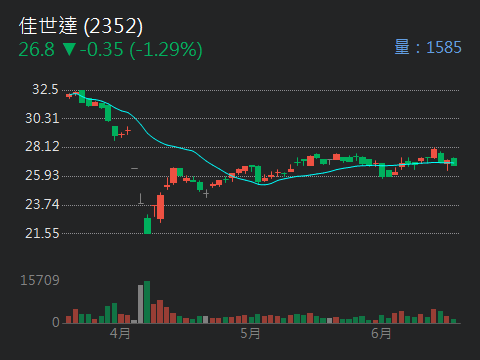This screenshot has height=360, width=480.
Task: Click the 23.74 price axis label
Action: coord(42,204)
